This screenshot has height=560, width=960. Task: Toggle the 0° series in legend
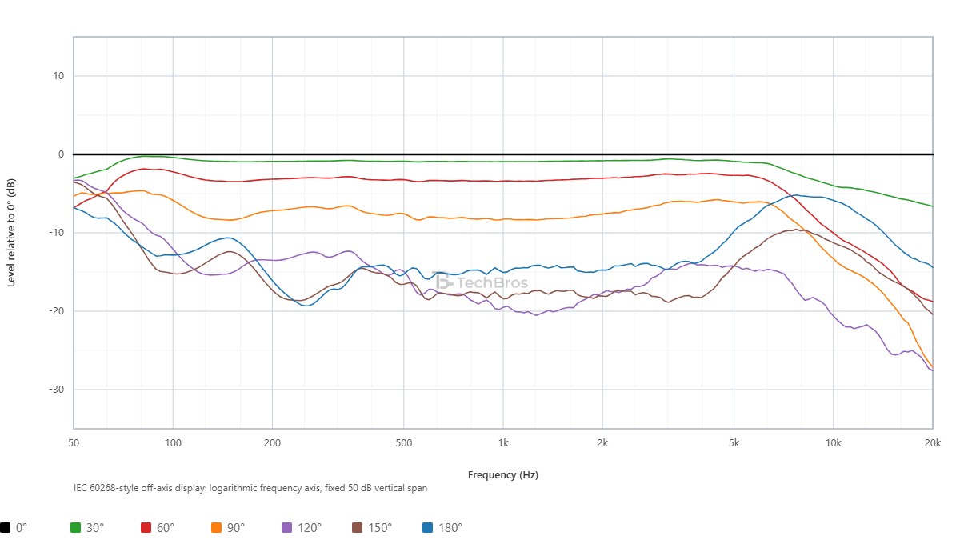(x=14, y=527)
